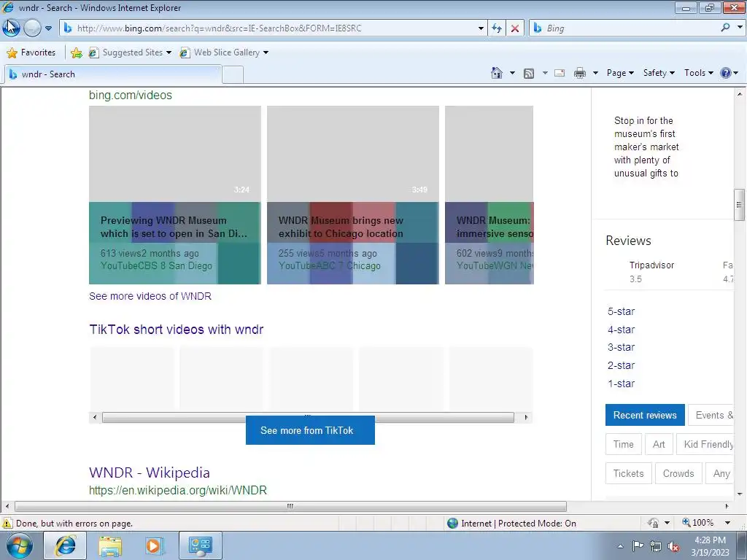Screen dimensions: 747x560
Task: Open the Windows Start button
Action: click(x=20, y=546)
